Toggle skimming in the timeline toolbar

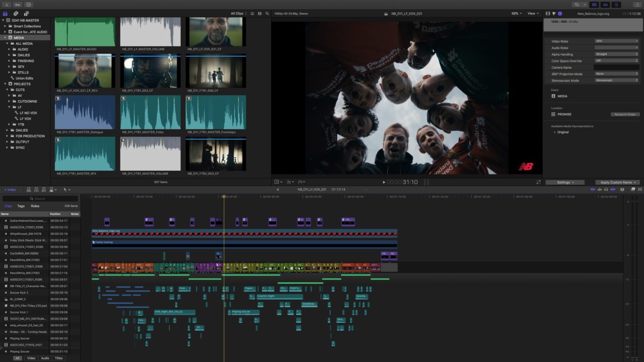[593, 189]
